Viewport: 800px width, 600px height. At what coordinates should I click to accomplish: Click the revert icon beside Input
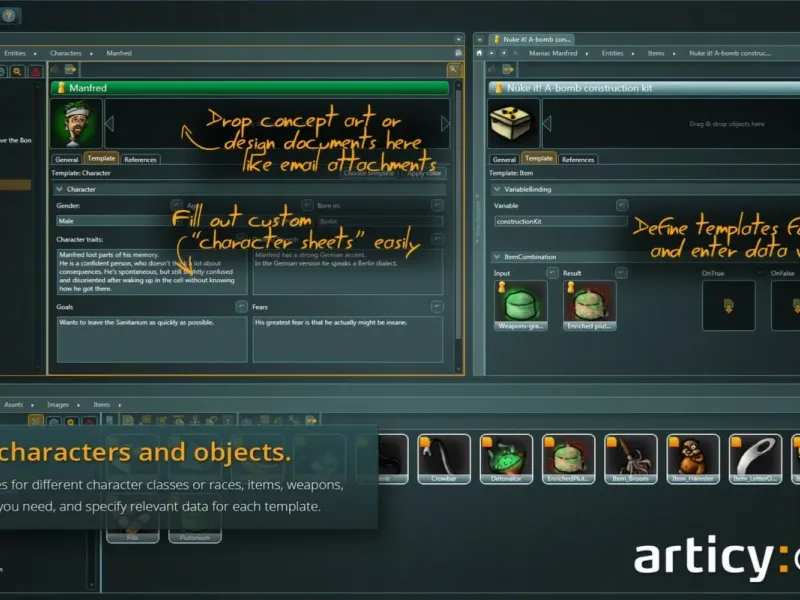[552, 272]
